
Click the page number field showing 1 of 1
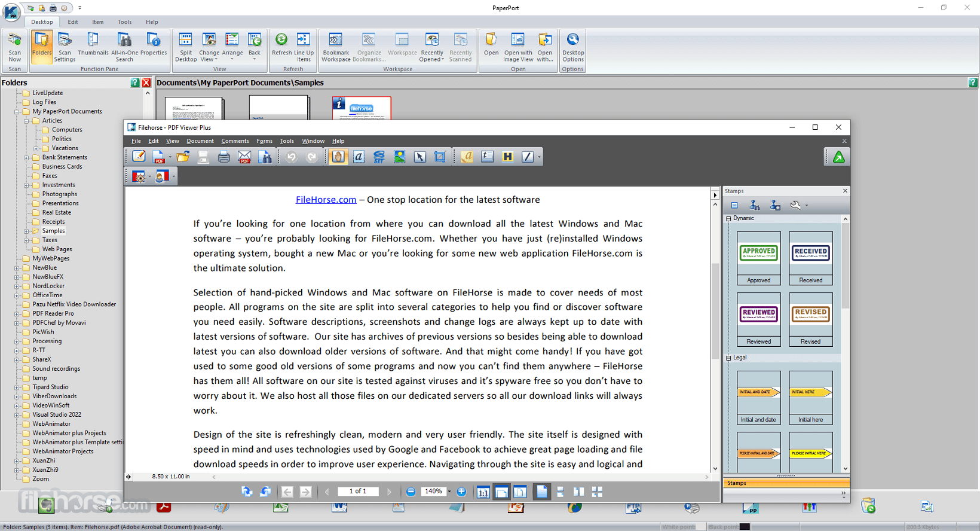[357, 492]
